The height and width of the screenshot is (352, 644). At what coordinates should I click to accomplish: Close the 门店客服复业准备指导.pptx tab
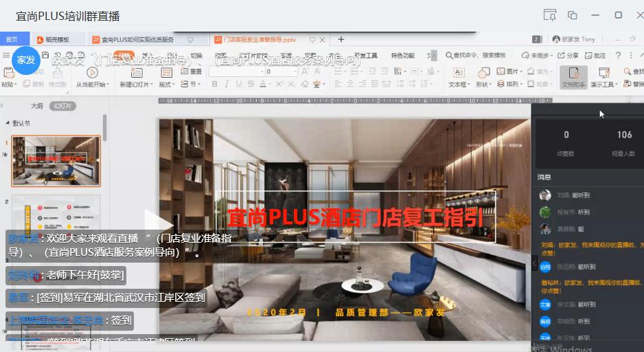coord(323,40)
